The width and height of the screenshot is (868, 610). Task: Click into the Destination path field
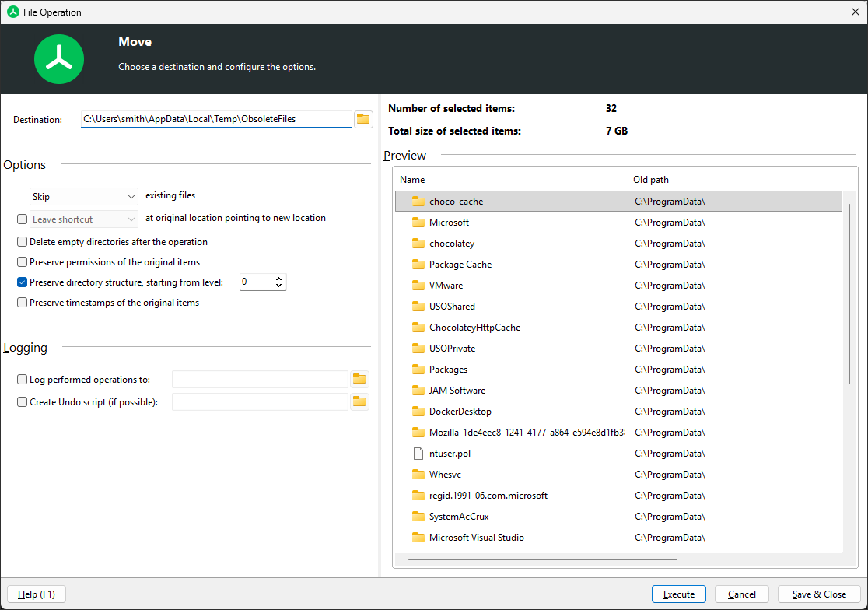(216, 119)
